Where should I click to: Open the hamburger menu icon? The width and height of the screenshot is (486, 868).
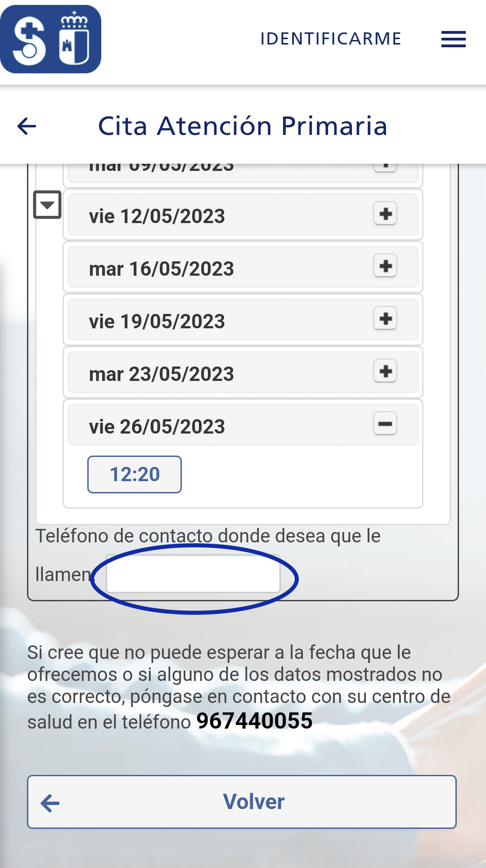point(453,39)
